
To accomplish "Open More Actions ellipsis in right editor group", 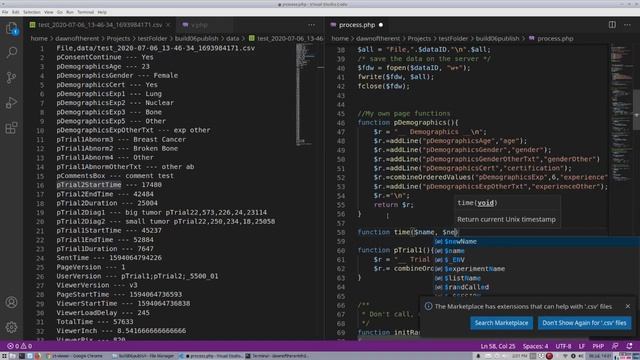I will click(x=627, y=25).
